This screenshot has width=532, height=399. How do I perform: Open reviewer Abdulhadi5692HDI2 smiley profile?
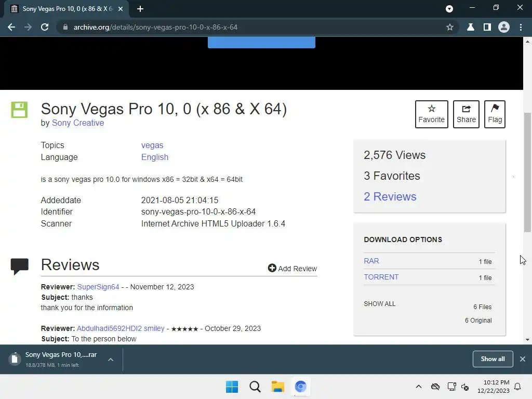121,328
